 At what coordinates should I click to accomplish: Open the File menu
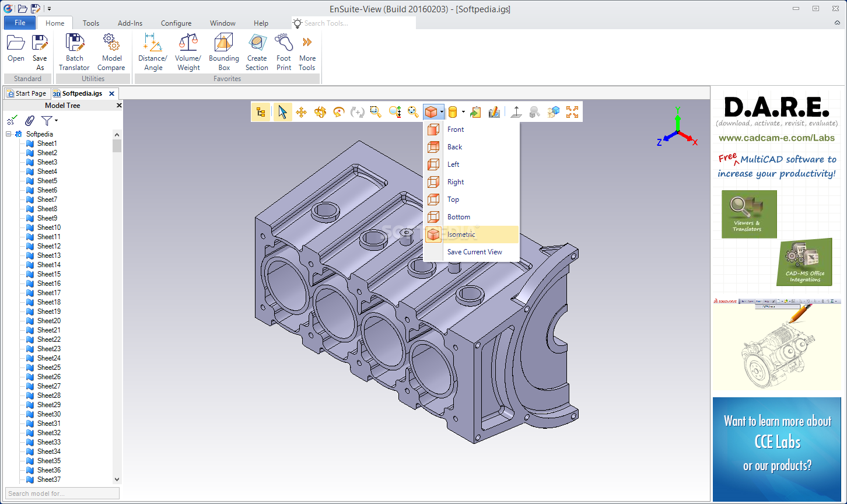(20, 23)
